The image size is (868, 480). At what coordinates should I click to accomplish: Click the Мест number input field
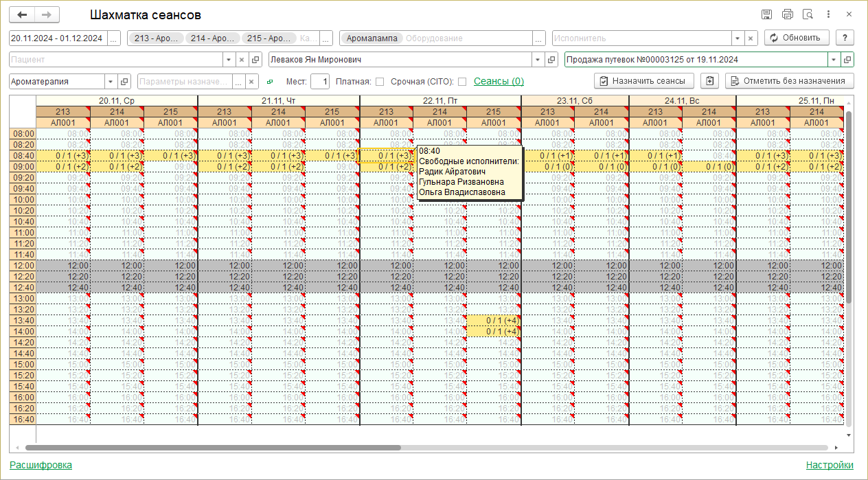pyautogui.click(x=319, y=82)
